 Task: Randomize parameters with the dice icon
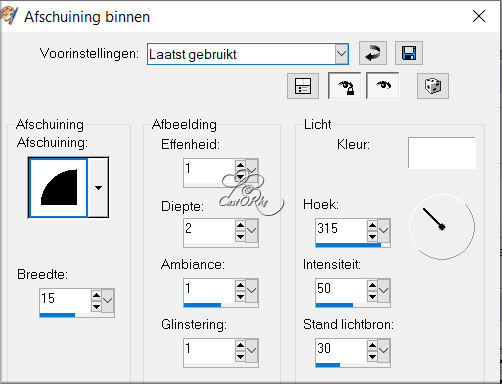(433, 86)
